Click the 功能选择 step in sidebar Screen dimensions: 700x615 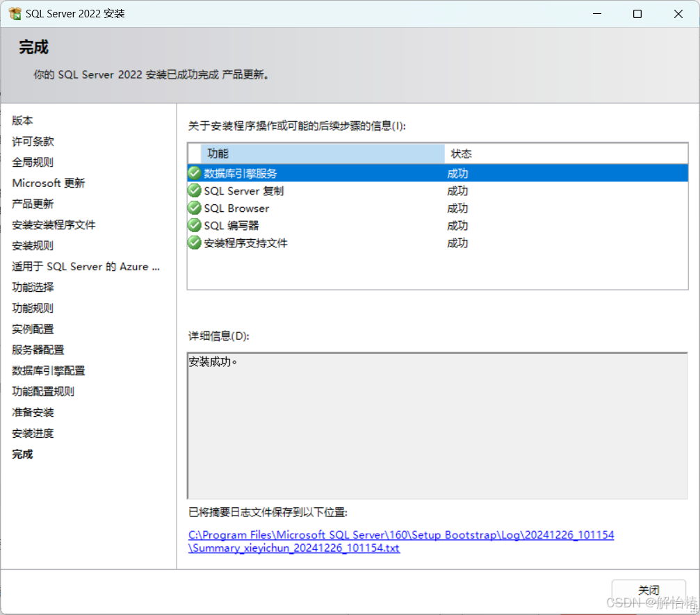pyautogui.click(x=33, y=287)
